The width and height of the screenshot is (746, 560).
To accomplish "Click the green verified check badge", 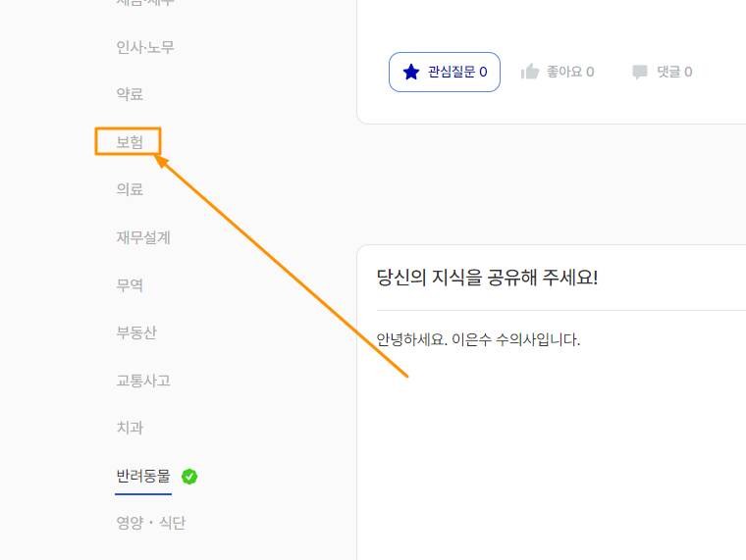I will 189,477.
